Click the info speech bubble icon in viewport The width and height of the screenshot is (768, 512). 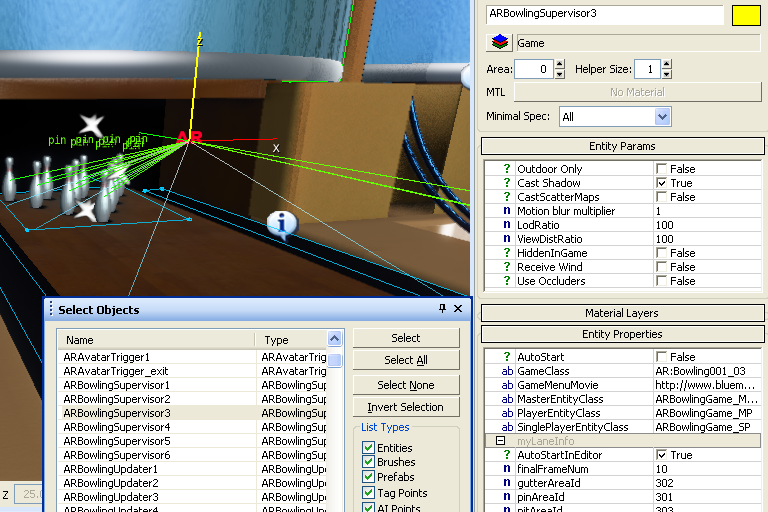click(x=282, y=224)
